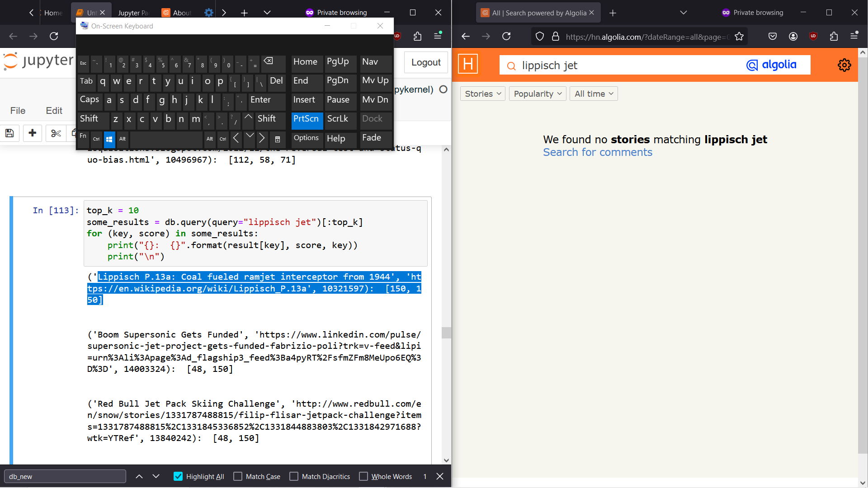Click the Hacker News H logo

(468, 64)
